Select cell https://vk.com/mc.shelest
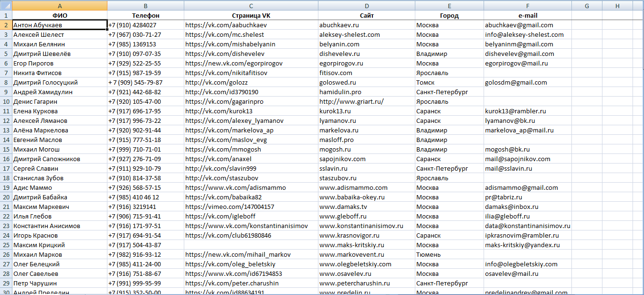Screen dimensions: 644x295 [x=251, y=34]
